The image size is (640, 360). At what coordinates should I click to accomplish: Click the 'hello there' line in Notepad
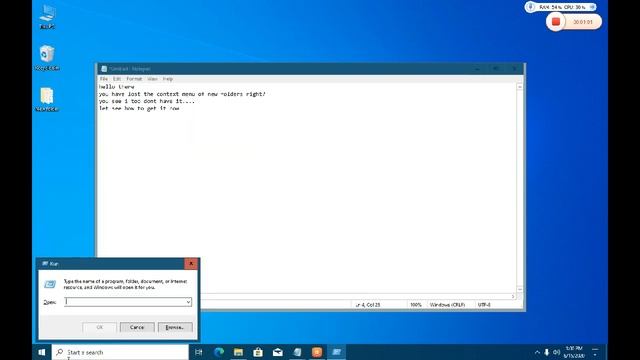tap(116, 87)
